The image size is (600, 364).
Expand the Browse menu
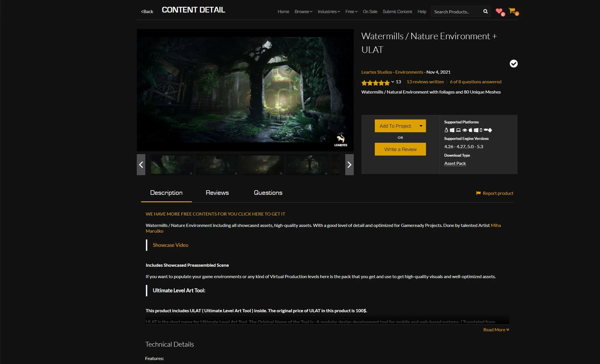pyautogui.click(x=303, y=12)
